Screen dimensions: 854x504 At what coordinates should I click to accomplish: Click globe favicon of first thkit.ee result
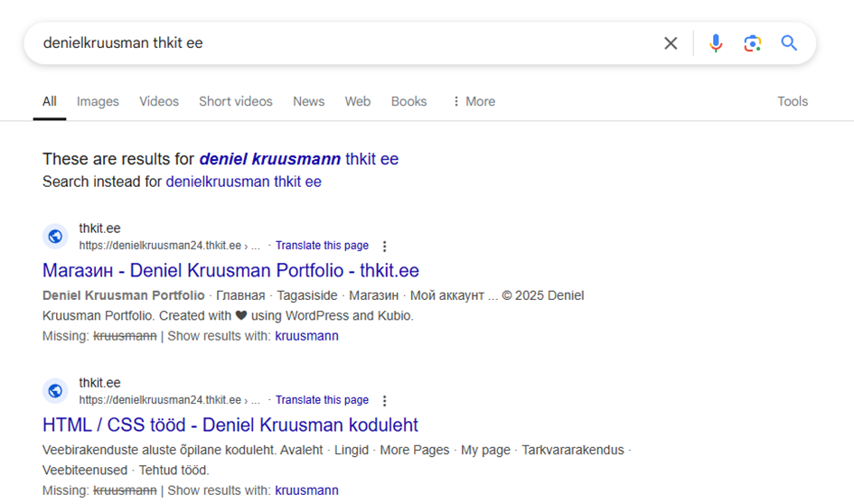click(55, 237)
